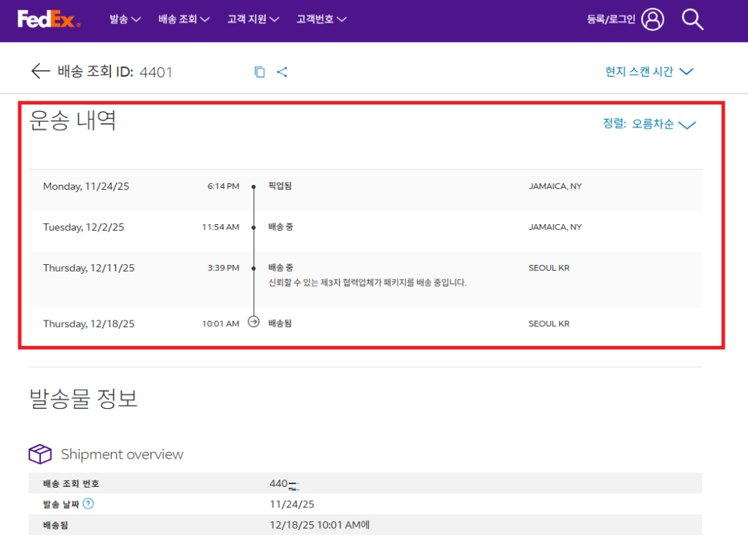
Task: Click the tracking number value 440
Action: click(284, 483)
